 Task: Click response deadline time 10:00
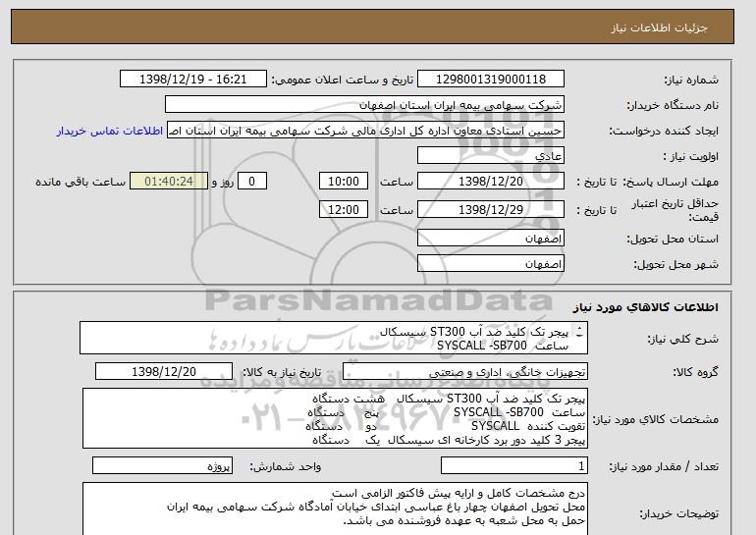tap(344, 182)
